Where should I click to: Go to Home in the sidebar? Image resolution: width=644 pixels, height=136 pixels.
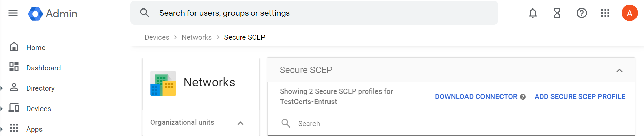(36, 48)
